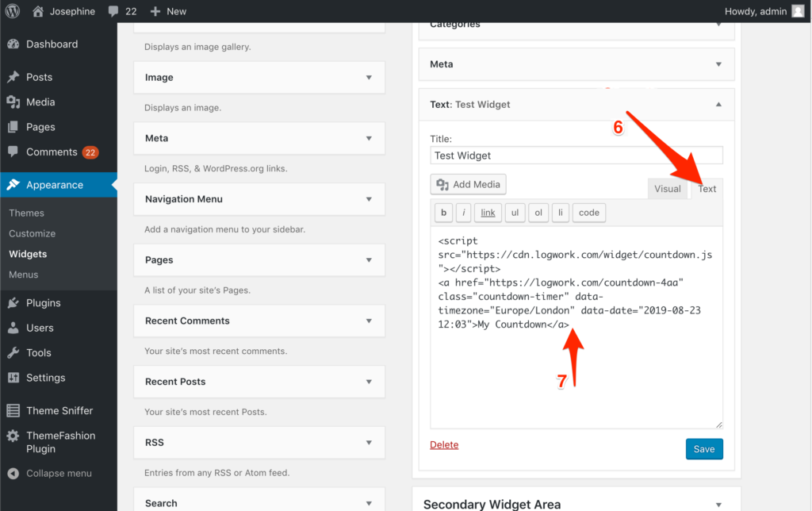
Task: Click the Plugins plug icon
Action: tap(13, 303)
